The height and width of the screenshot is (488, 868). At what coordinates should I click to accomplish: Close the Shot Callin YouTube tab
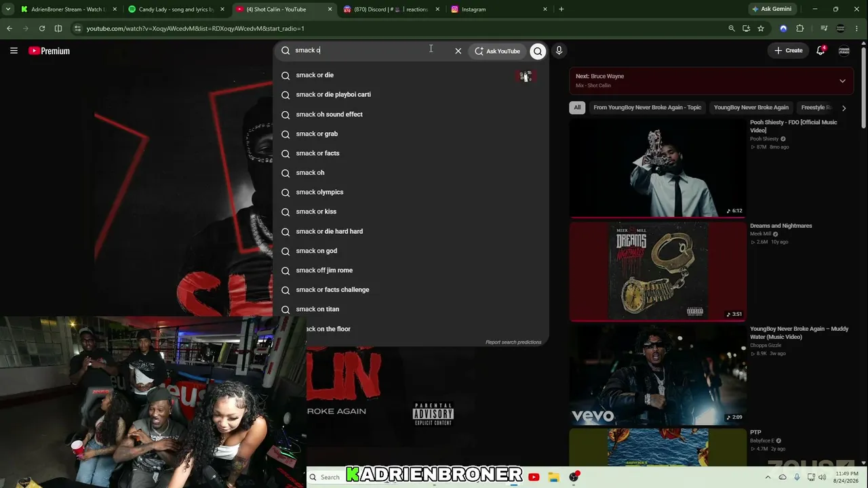pos(330,9)
